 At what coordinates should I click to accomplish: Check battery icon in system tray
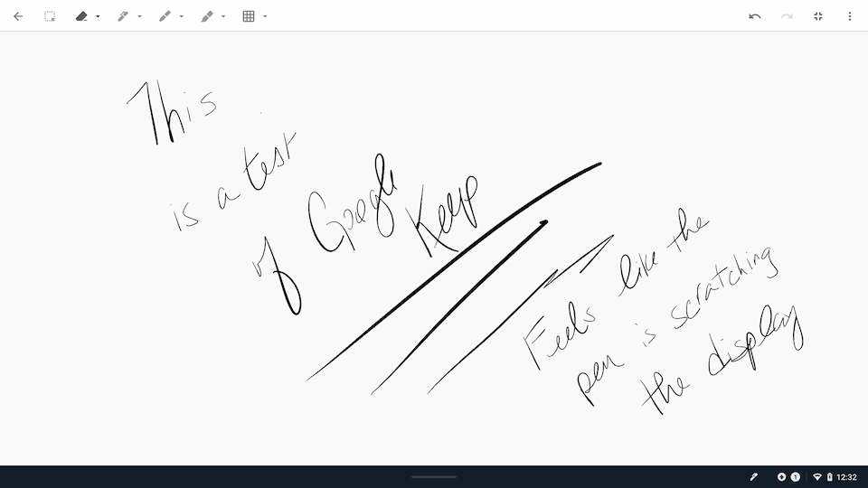[829, 476]
